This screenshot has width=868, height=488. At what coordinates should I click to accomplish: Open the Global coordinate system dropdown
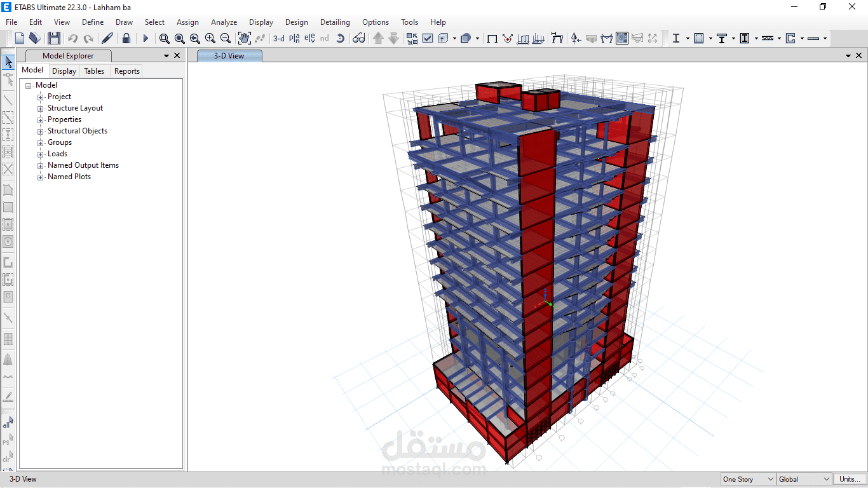click(x=804, y=479)
